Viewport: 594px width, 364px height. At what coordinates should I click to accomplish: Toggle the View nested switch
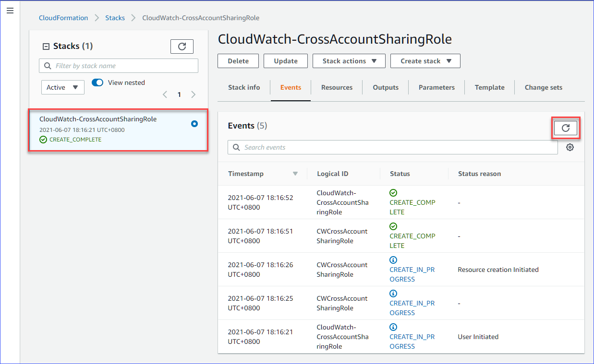[97, 82]
